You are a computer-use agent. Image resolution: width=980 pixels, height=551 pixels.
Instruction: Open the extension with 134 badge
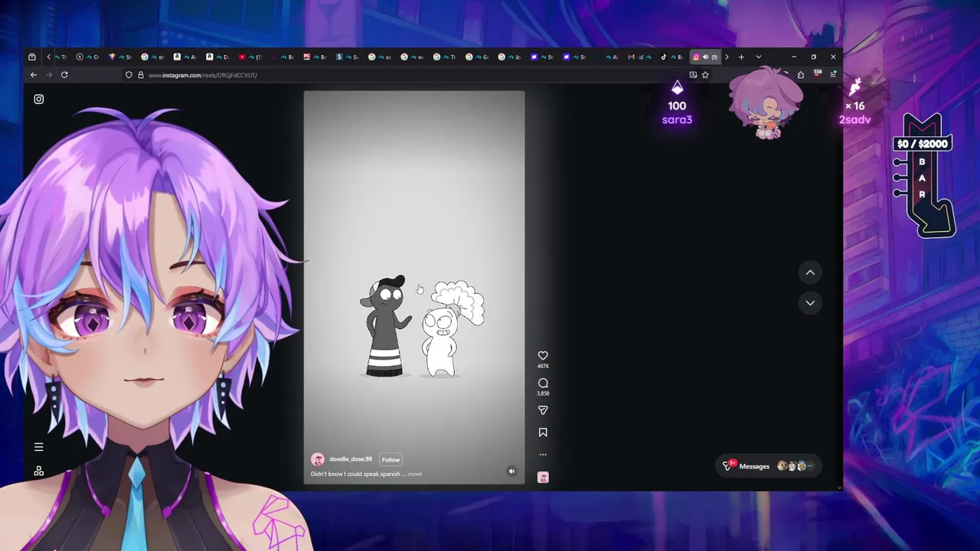[817, 74]
